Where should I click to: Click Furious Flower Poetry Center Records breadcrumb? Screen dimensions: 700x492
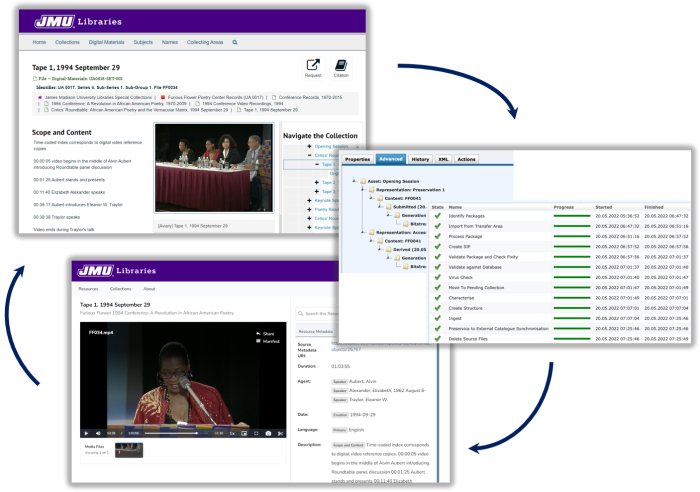point(215,97)
